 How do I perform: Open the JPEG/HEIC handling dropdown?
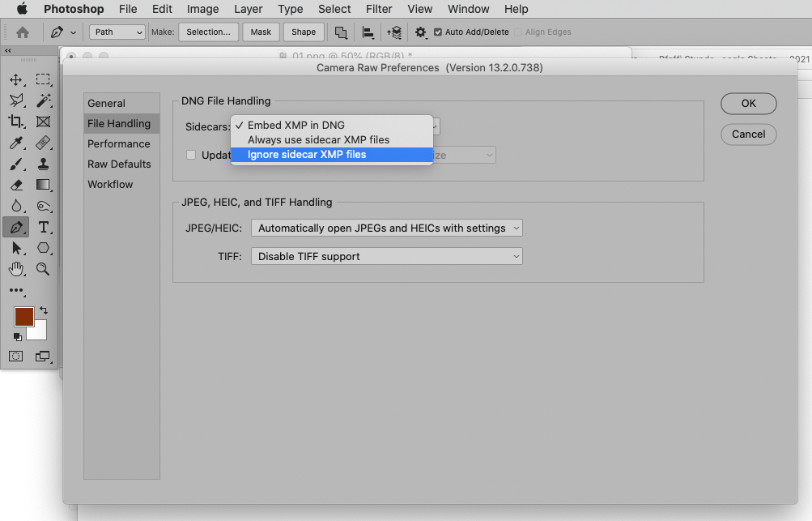(386, 228)
